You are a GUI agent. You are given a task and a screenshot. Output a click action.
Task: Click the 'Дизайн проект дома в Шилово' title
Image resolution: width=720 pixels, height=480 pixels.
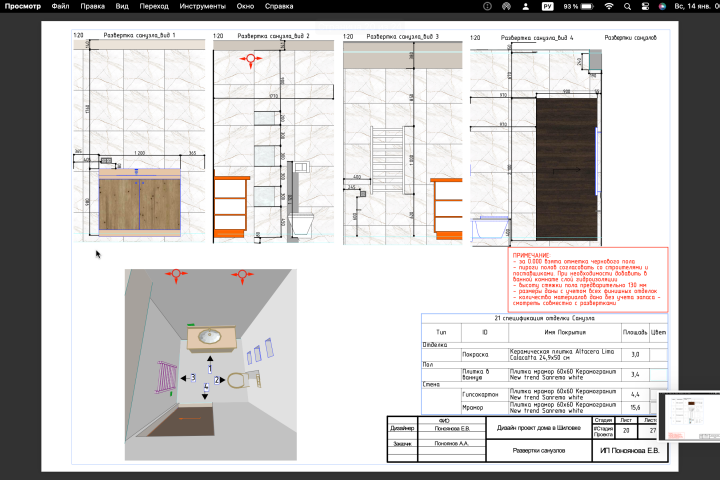coord(539,428)
